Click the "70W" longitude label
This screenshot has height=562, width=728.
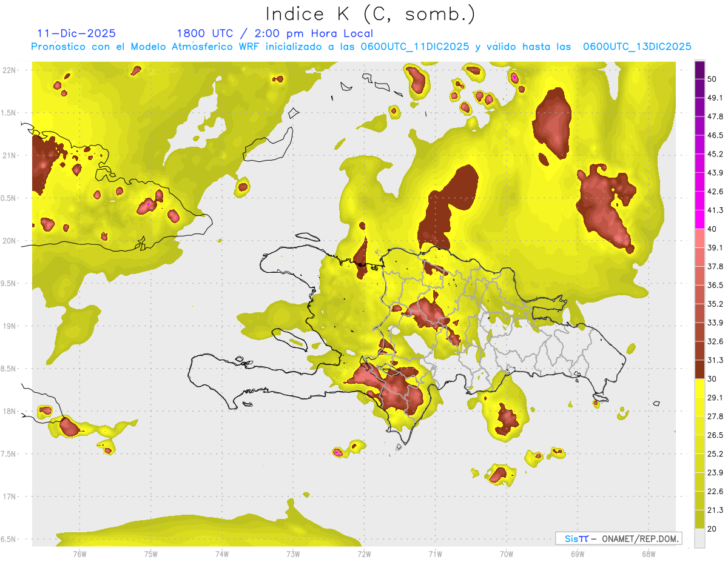click(x=507, y=555)
